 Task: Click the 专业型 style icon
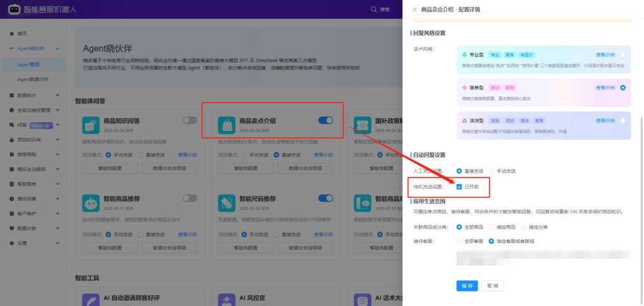coord(465,55)
